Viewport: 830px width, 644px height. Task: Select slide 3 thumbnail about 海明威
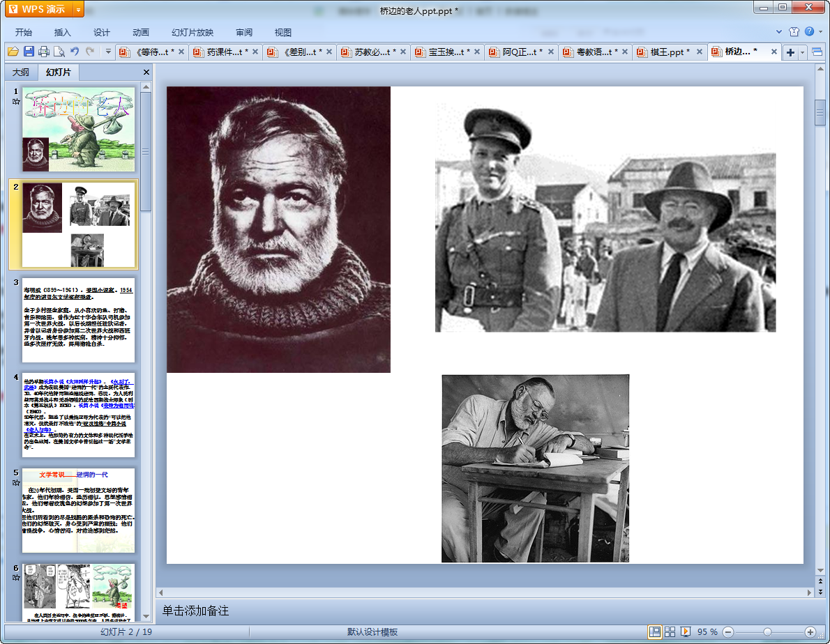click(78, 320)
